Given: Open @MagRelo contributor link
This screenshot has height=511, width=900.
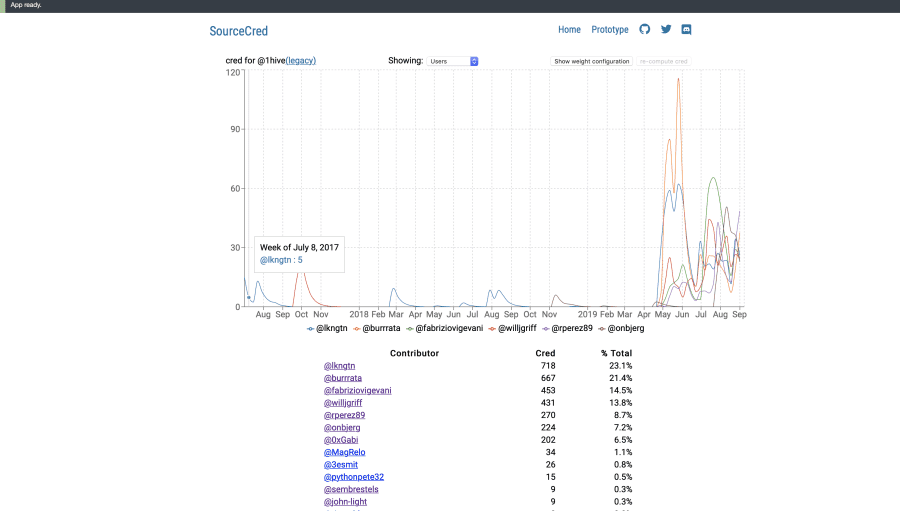Looking at the screenshot, I should pos(344,452).
